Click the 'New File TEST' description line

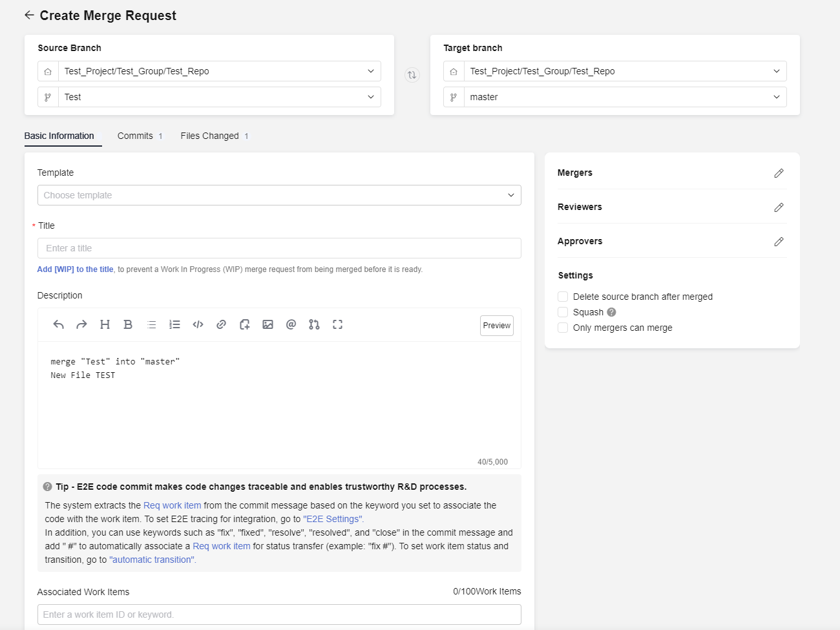tap(83, 375)
